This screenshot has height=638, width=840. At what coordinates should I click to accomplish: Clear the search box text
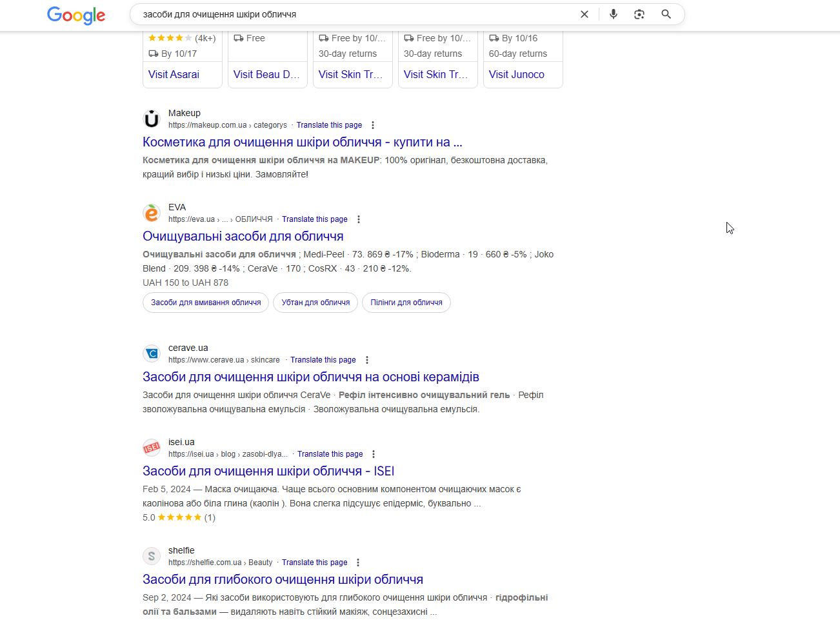585,14
